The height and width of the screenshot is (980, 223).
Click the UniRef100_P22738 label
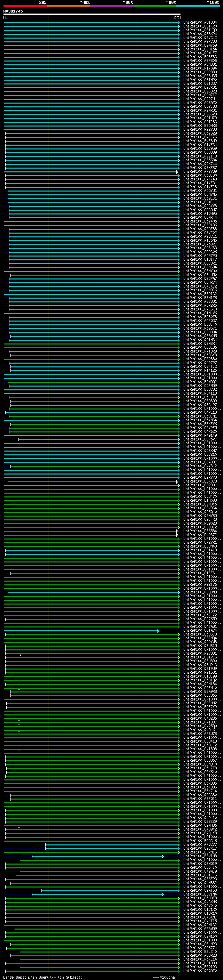coord(200,130)
